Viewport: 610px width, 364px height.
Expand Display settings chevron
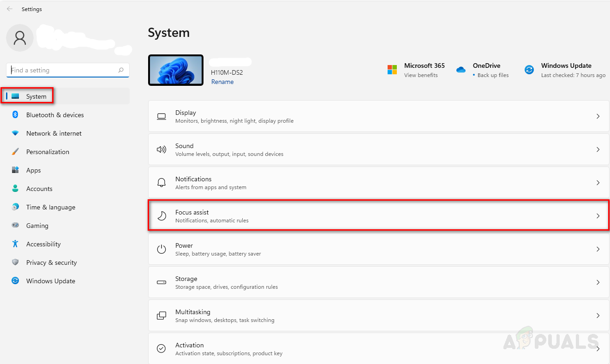click(598, 116)
